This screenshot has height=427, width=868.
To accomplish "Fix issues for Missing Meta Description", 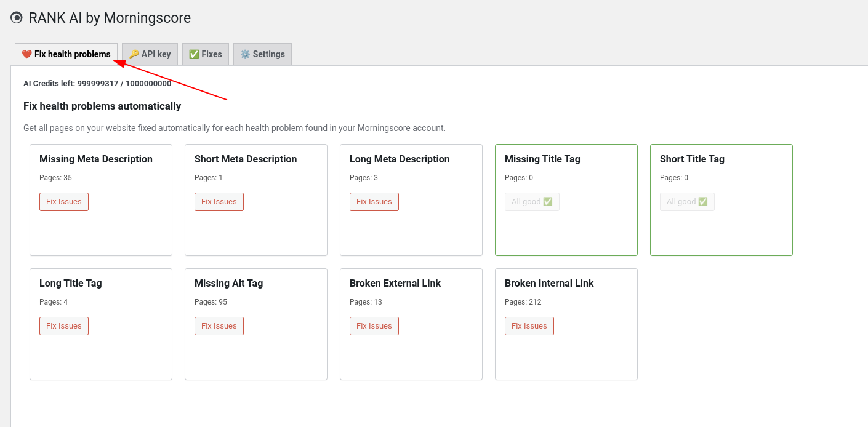I will tap(64, 202).
